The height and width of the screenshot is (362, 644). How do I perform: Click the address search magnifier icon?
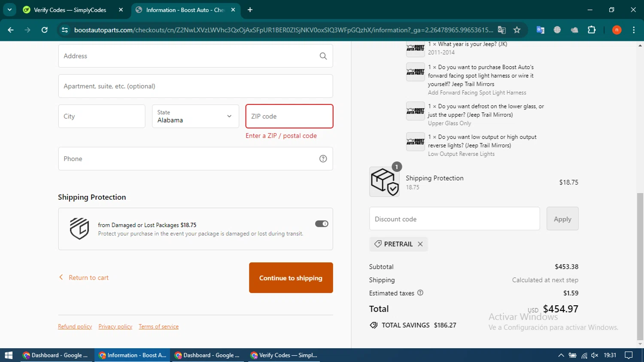[323, 56]
